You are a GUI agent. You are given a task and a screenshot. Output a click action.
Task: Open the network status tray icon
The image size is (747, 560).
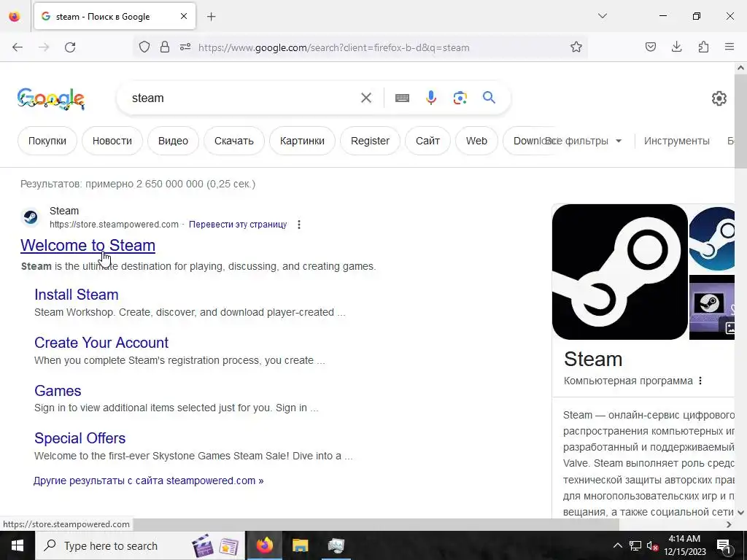(635, 545)
